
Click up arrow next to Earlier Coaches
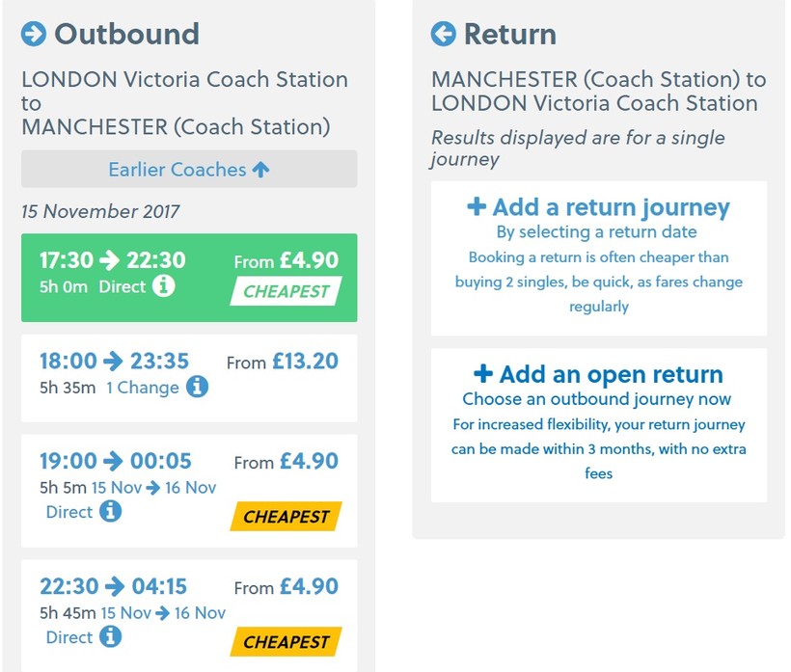tap(260, 170)
